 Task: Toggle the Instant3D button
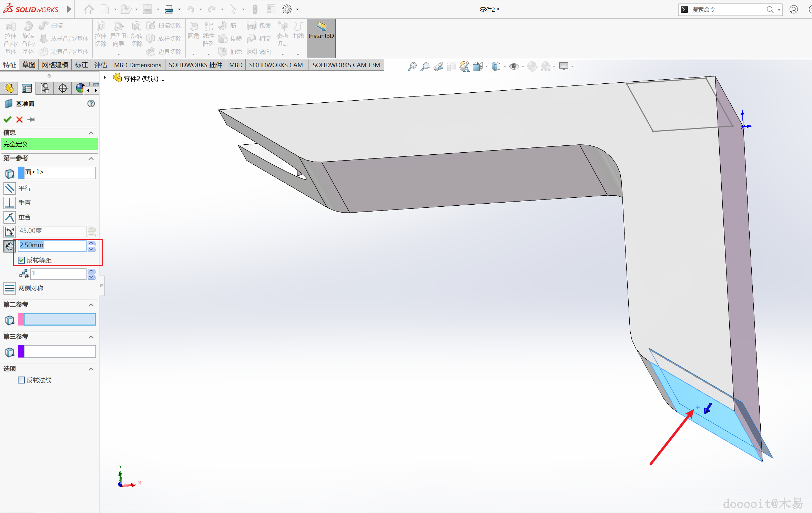point(321,38)
